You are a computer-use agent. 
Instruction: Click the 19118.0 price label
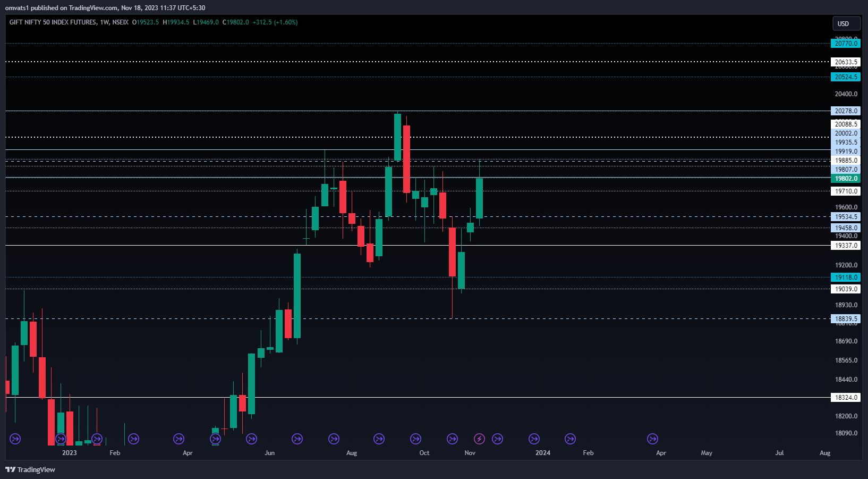846,278
